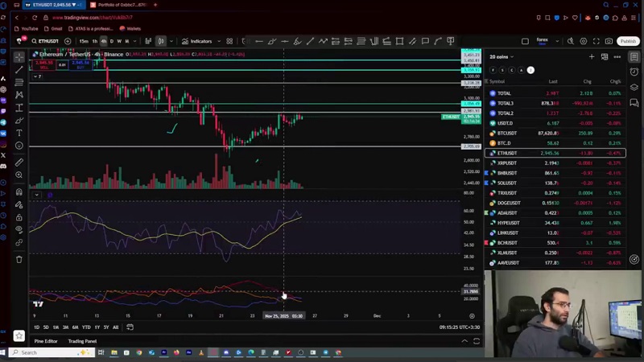Image resolution: width=644 pixels, height=362 pixels.
Task: Open the Indicators menu
Action: 196,41
